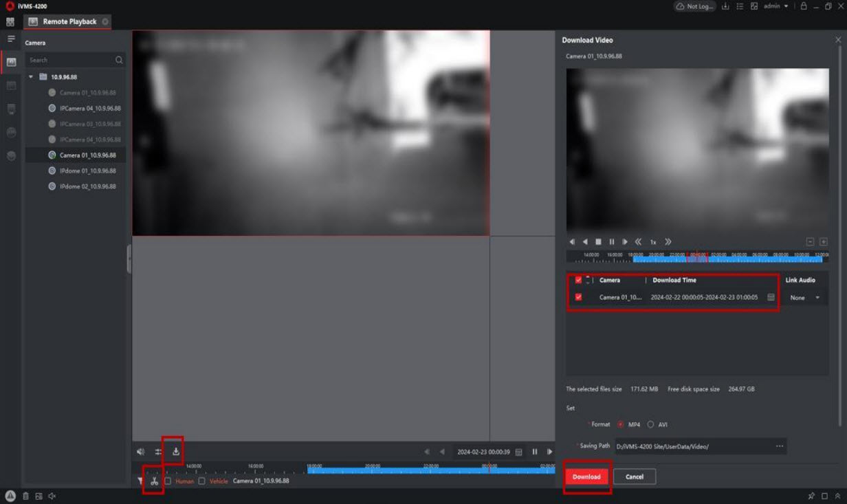Click the search magnifier in the Camera panel
This screenshot has width=847, height=504.
(x=119, y=61)
